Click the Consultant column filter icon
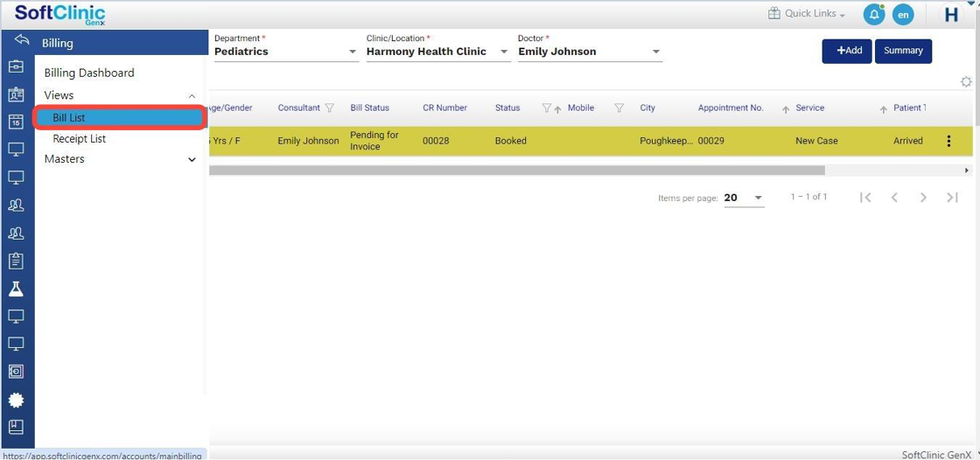Image resolution: width=980 pixels, height=460 pixels. (330, 108)
